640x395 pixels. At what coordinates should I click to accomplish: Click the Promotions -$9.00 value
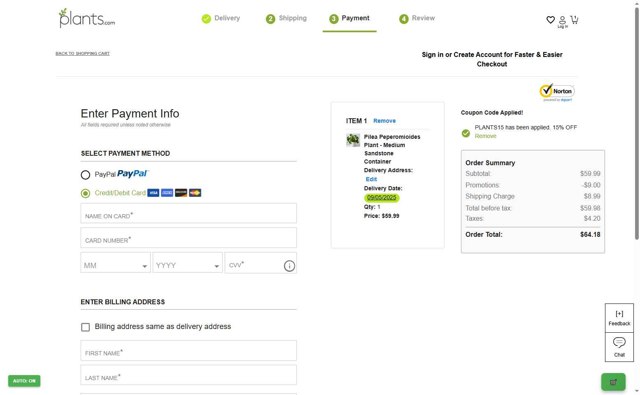(x=591, y=185)
